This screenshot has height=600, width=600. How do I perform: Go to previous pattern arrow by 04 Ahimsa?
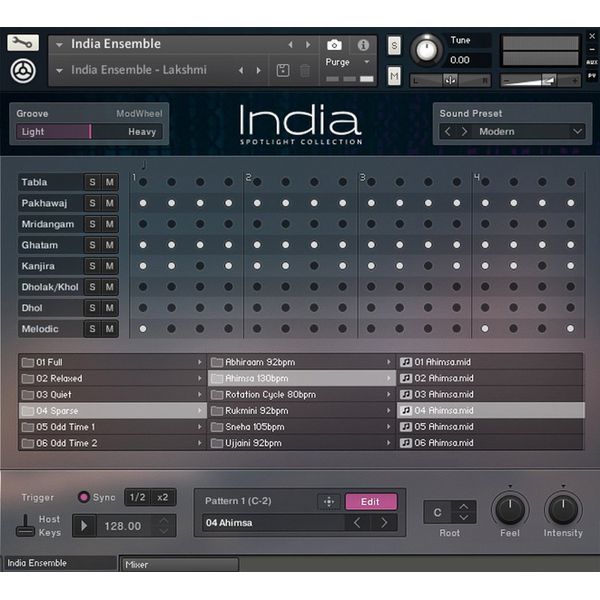[357, 523]
